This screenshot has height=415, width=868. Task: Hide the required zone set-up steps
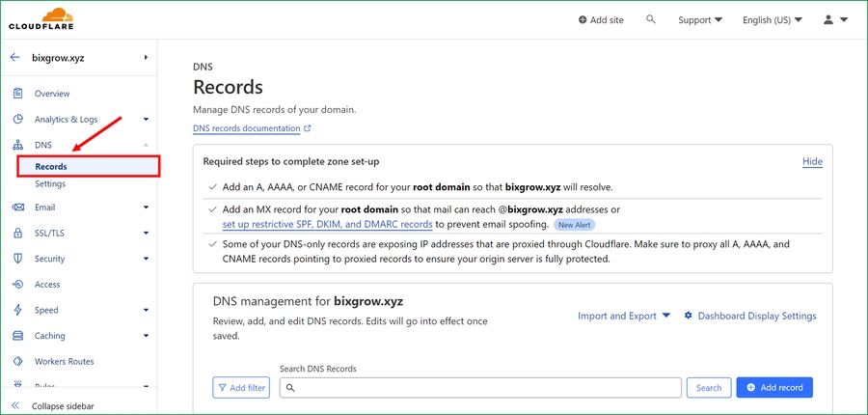[812, 161]
